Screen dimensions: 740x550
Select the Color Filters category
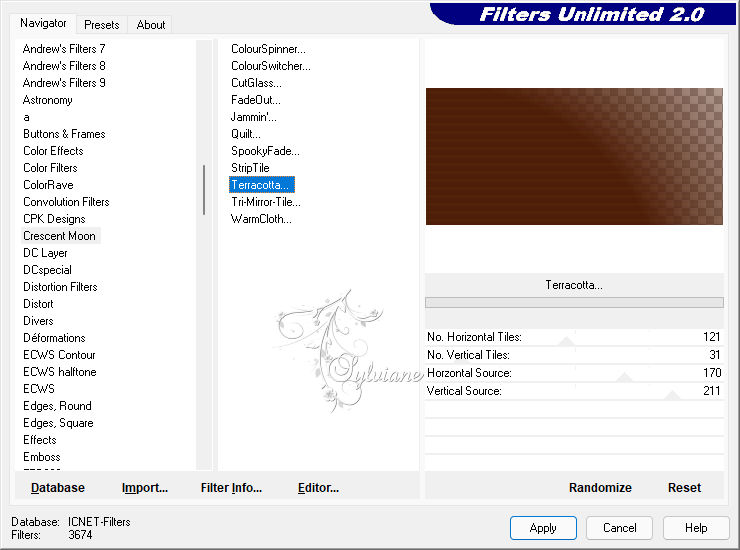pos(50,168)
